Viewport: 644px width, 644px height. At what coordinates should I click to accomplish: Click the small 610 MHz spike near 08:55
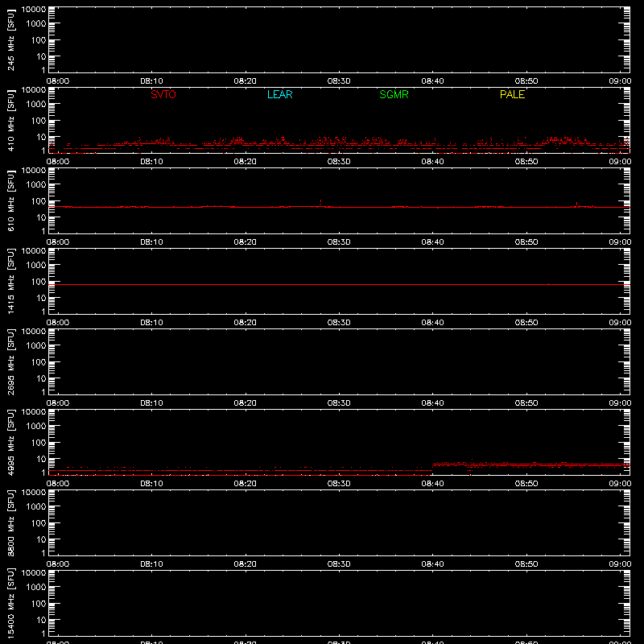[576, 204]
